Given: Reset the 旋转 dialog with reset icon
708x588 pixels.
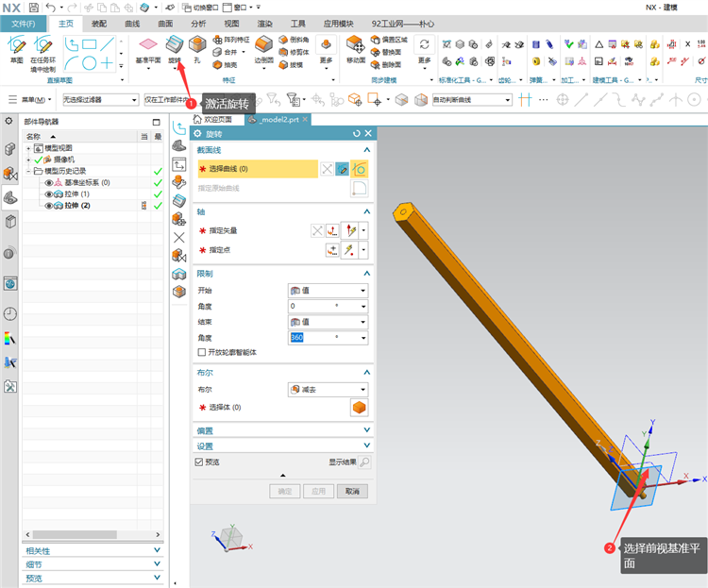Looking at the screenshot, I should tap(357, 134).
